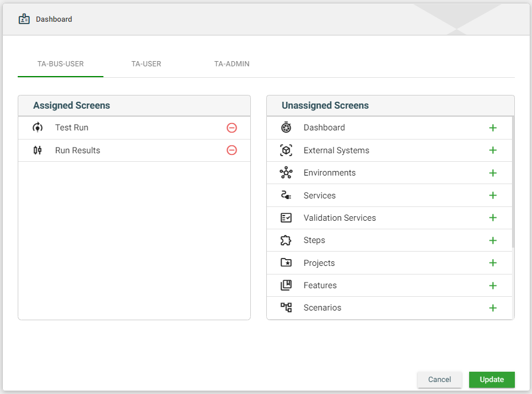Viewport: 532px width, 394px height.
Task: Assign Features screen via plus icon
Action: tap(493, 285)
